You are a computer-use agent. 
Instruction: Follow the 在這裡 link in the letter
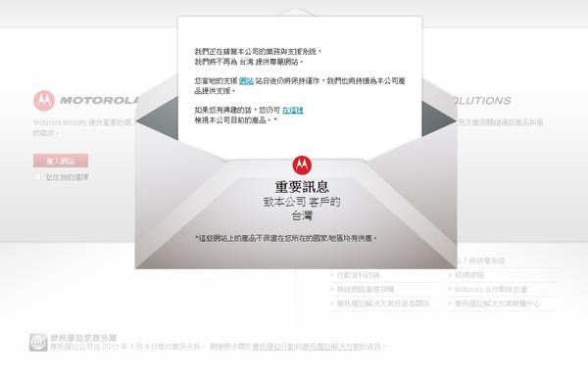292,110
